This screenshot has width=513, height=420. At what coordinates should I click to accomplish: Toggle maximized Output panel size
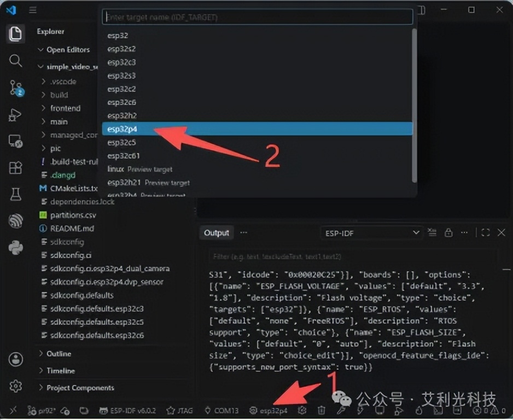point(486,232)
